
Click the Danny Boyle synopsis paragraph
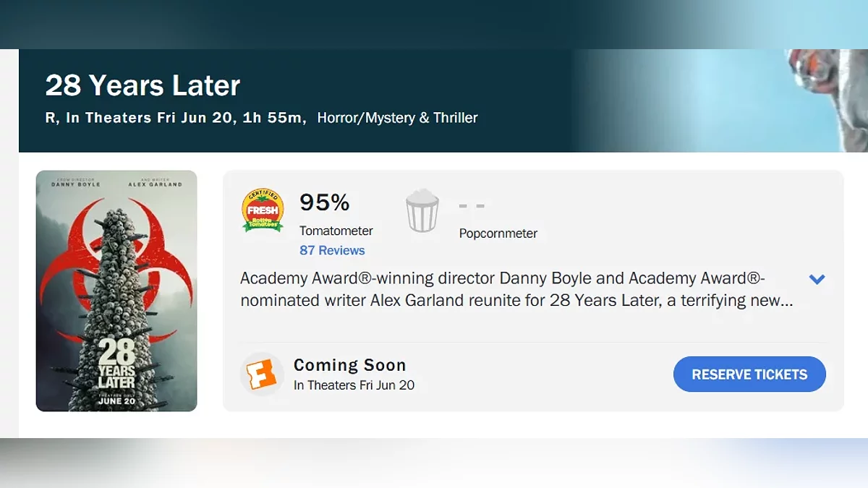(516, 289)
